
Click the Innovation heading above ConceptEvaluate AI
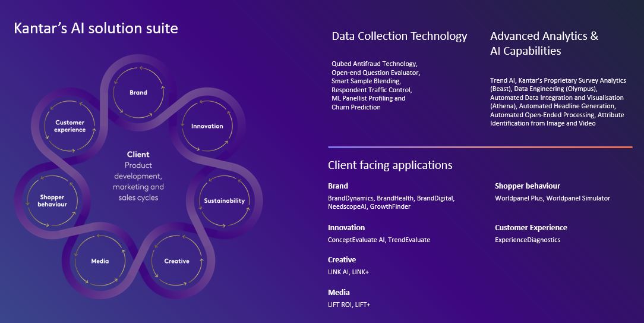(346, 227)
